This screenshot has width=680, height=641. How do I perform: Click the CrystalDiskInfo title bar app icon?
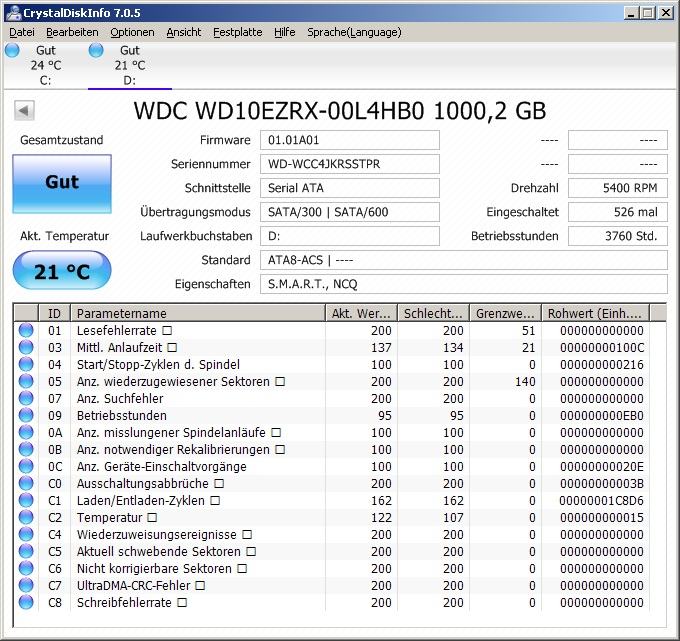pyautogui.click(x=13, y=13)
